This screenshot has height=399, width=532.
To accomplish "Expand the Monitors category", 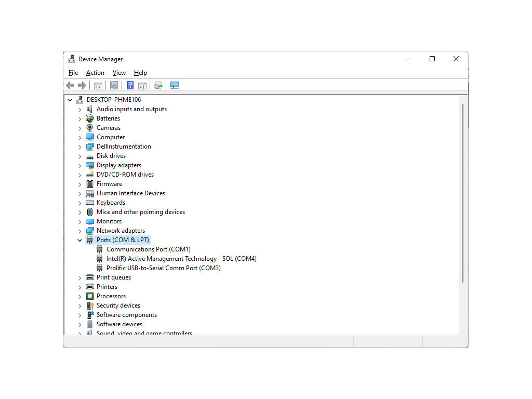I will [x=79, y=222].
